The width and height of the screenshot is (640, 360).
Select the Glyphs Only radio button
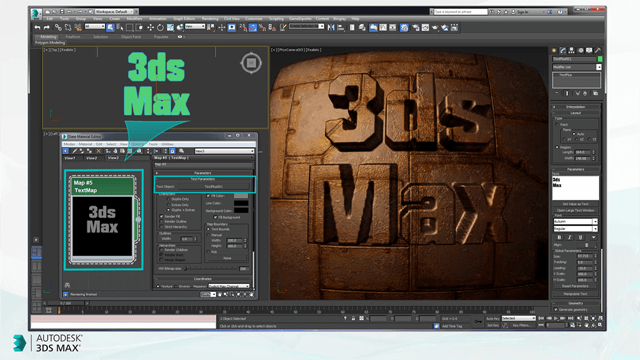(x=168, y=199)
